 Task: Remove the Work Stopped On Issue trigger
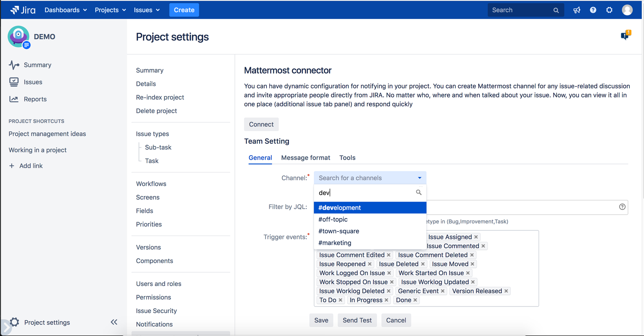coord(392,282)
